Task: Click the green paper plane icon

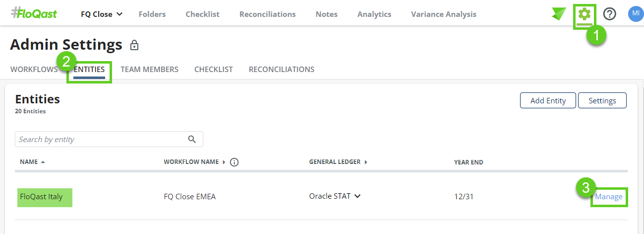Action: coord(559,14)
